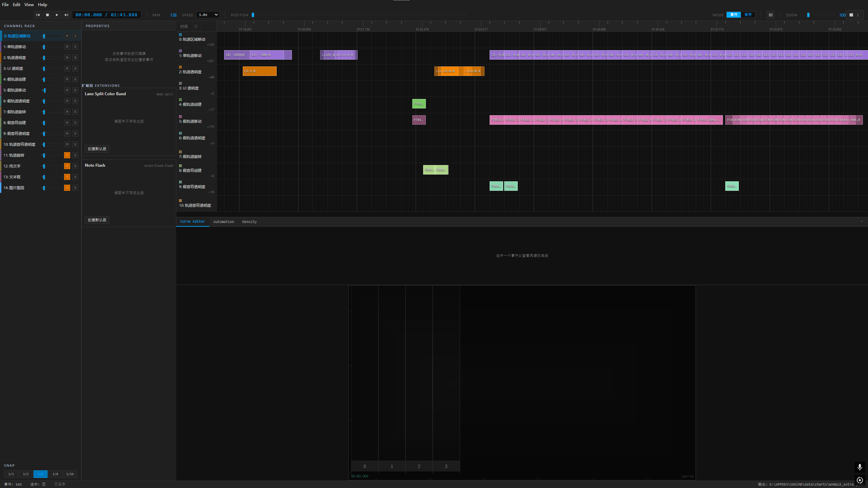Set snap to 1/1

click(11, 474)
